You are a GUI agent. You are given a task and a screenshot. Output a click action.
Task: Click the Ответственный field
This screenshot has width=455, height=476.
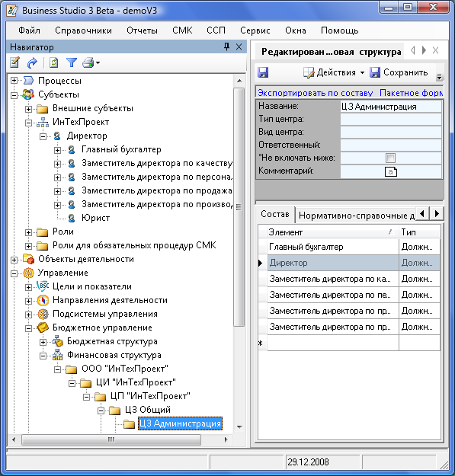pyautogui.click(x=391, y=145)
